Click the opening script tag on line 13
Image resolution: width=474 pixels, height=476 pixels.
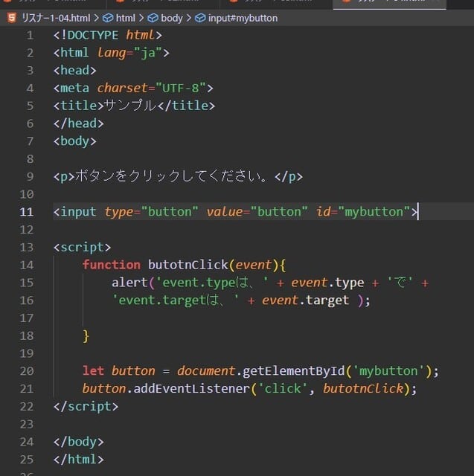click(x=82, y=247)
